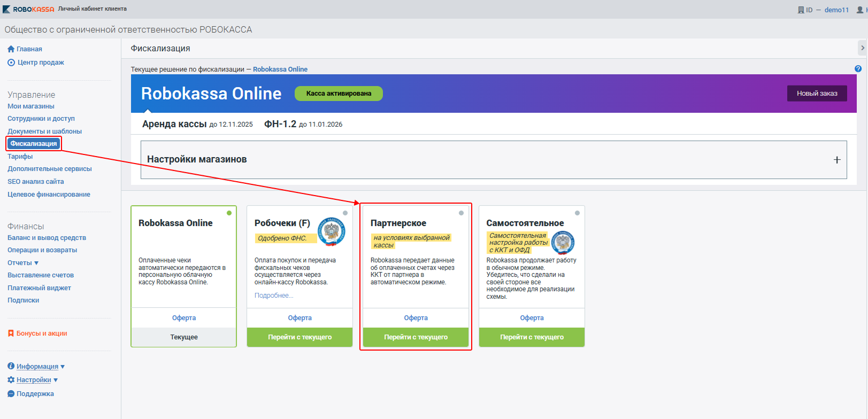Screen dimensions: 868x419
Task: Open Подписки page
Action: coord(24,300)
